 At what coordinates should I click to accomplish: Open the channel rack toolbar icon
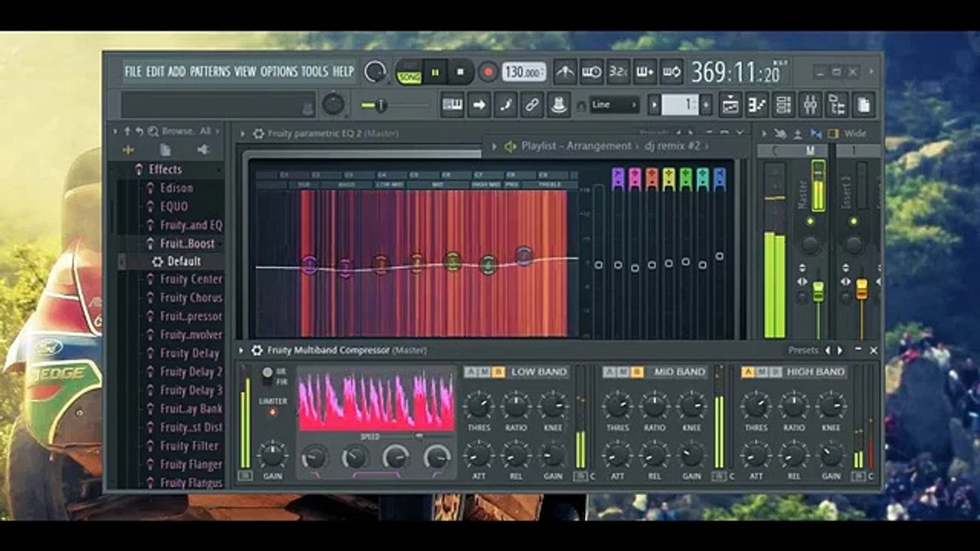(784, 105)
